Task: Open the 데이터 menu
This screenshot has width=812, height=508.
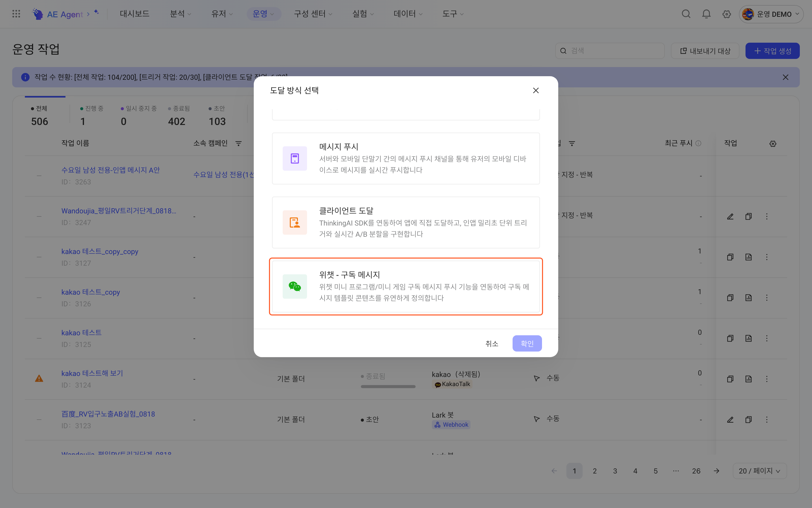Action: pos(408,14)
